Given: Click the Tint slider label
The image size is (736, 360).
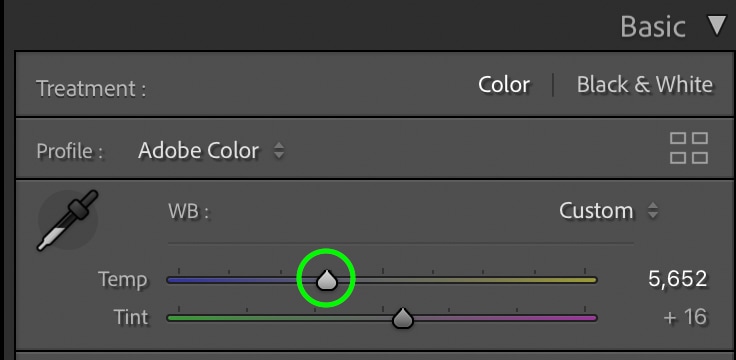Looking at the screenshot, I should (131, 317).
